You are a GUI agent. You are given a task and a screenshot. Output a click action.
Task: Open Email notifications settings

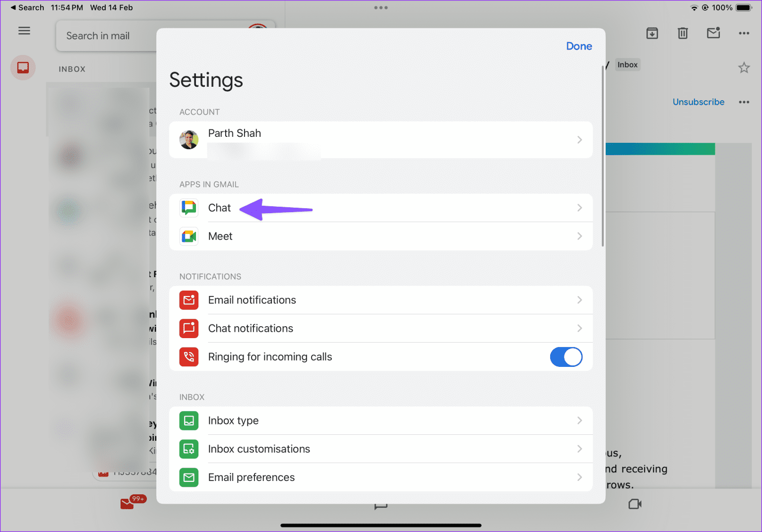coord(381,300)
